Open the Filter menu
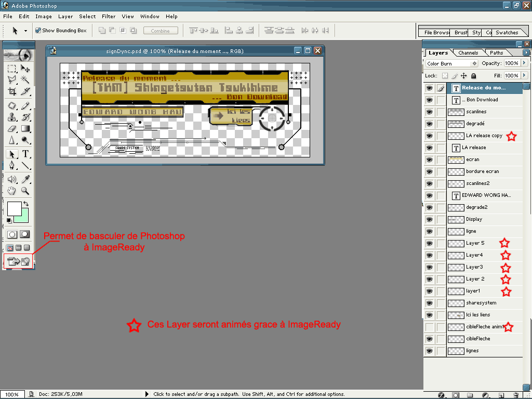532x399 pixels. pos(109,16)
